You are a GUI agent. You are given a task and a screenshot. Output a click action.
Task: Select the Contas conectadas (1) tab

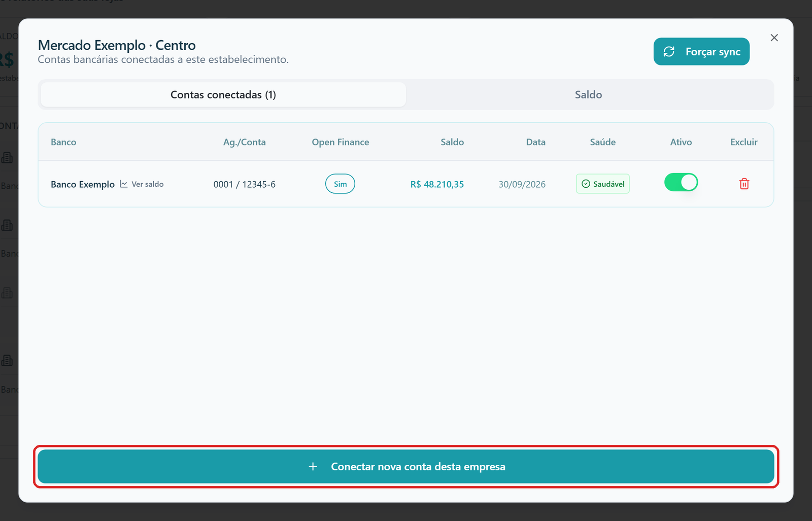click(223, 94)
